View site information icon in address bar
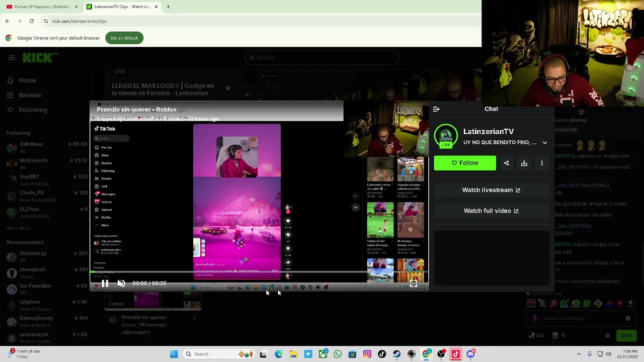This screenshot has height=362, width=644. coord(46,21)
